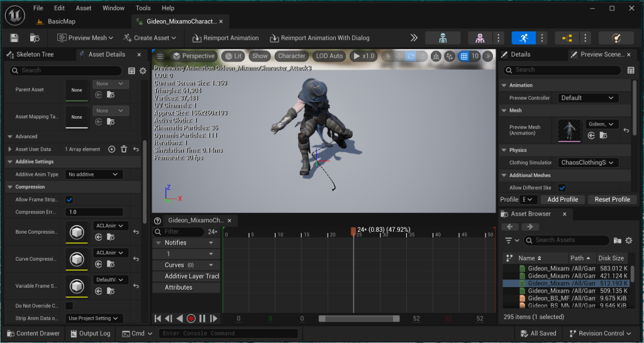Open Strip Anim Data Use Project Setting dropdown
Viewport: 644px width, 343px height.
click(94, 318)
